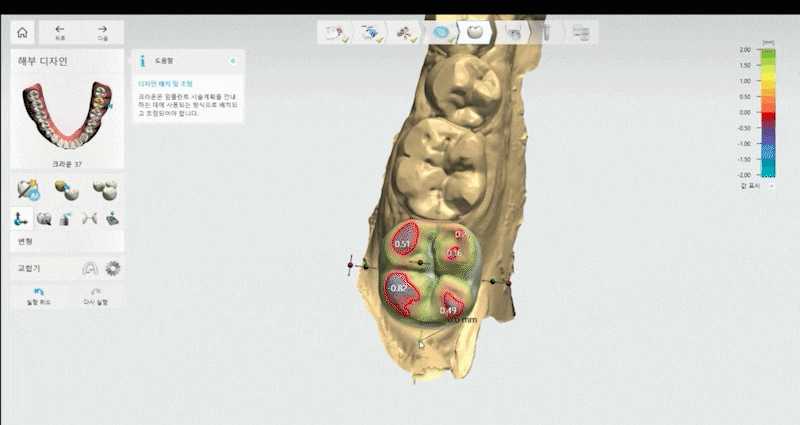The height and width of the screenshot is (425, 800).
Task: Open articulator settings gear icon
Action: click(x=113, y=268)
